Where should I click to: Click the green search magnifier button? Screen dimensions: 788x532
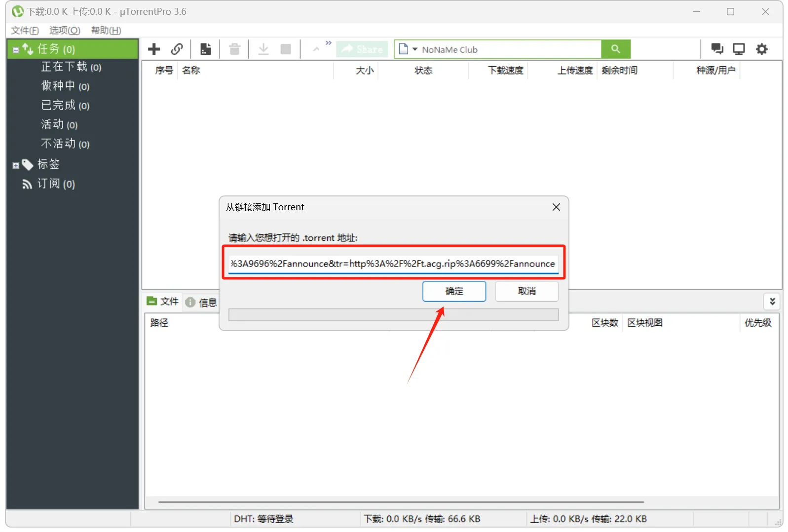tap(615, 49)
